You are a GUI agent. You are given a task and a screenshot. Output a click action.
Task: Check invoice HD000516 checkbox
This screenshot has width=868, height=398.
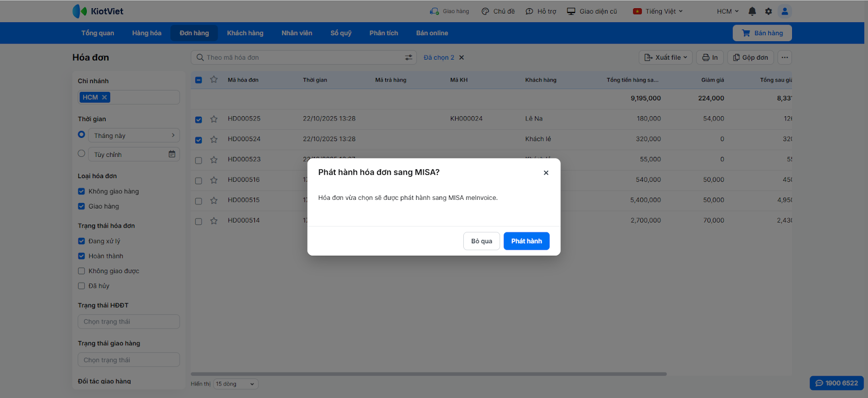[199, 181]
